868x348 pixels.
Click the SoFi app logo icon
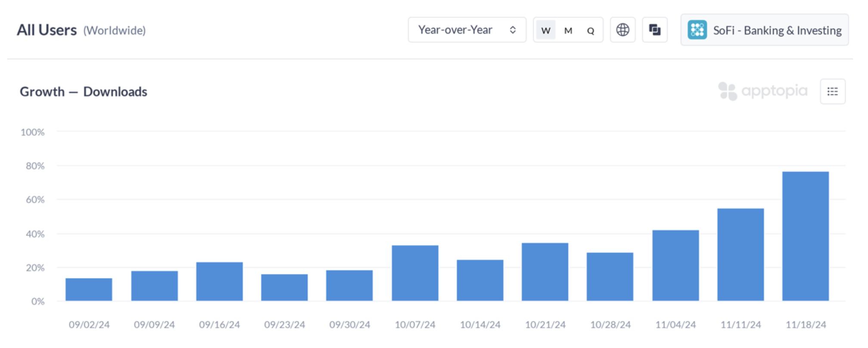tap(697, 30)
